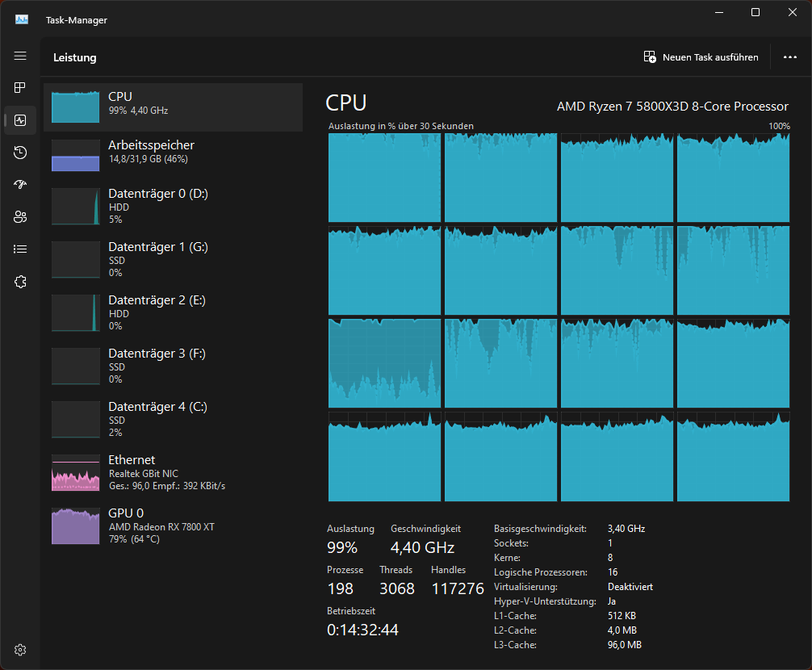Open the Services puzzle icon in sidebar
Screen dimensions: 812x670
(20, 282)
